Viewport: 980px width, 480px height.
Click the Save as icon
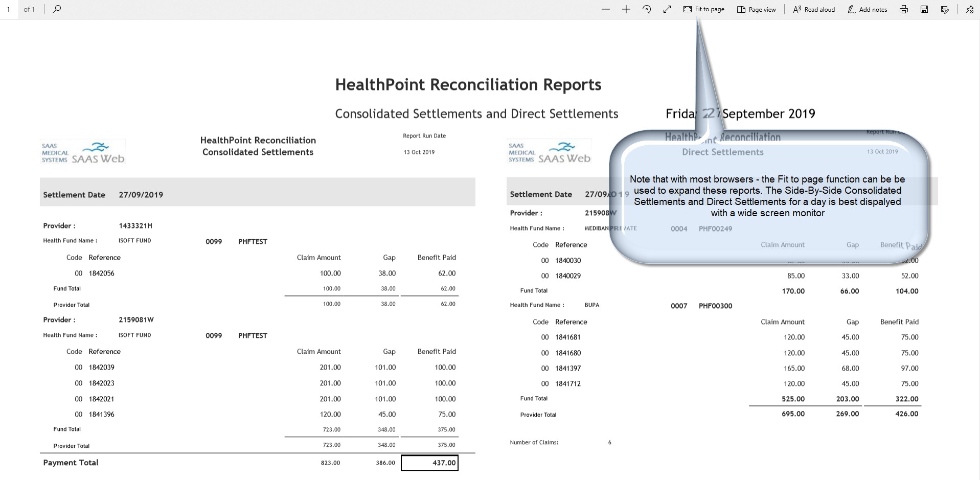click(945, 9)
